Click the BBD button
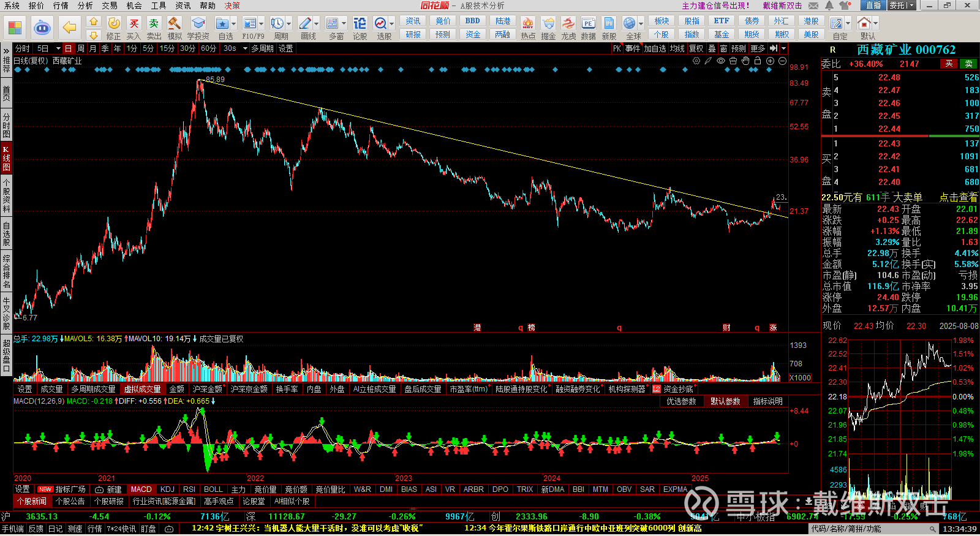This screenshot has width=980, height=536. pyautogui.click(x=473, y=21)
